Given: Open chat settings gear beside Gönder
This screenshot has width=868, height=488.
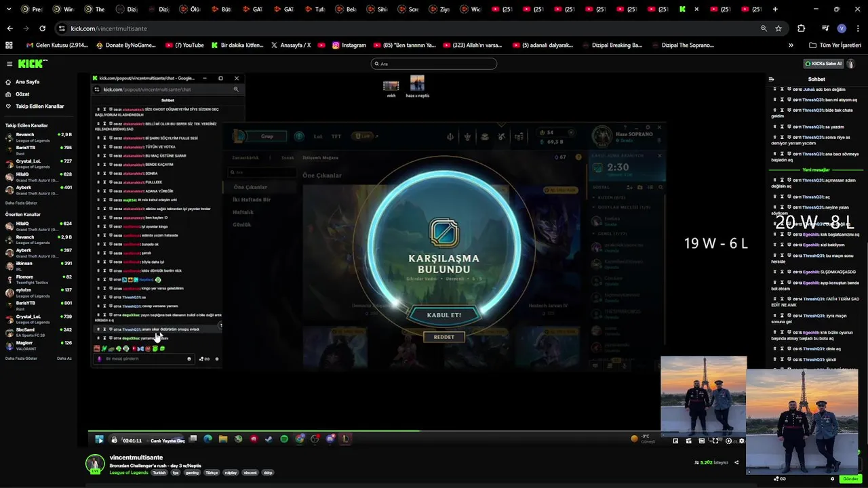Looking at the screenshot, I should [833, 479].
